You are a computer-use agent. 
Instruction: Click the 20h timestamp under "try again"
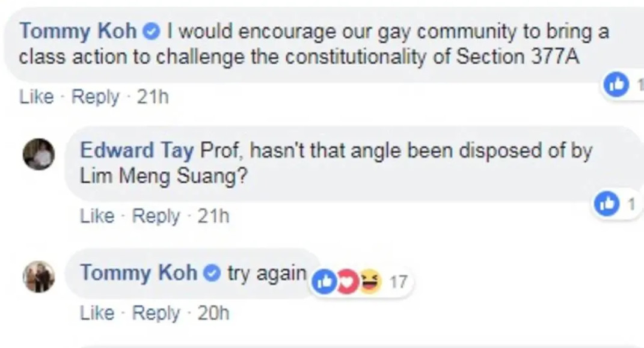213,313
